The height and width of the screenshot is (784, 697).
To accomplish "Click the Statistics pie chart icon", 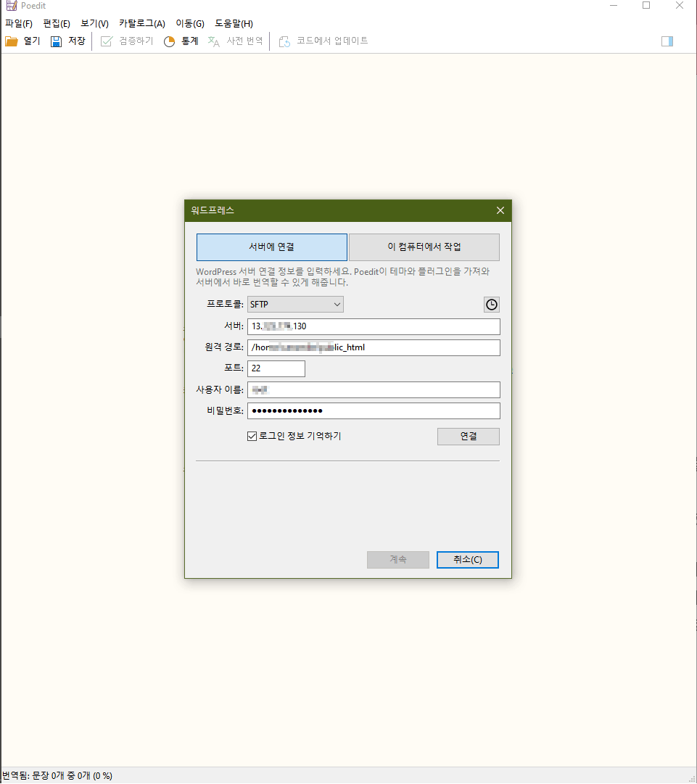I will click(x=169, y=41).
